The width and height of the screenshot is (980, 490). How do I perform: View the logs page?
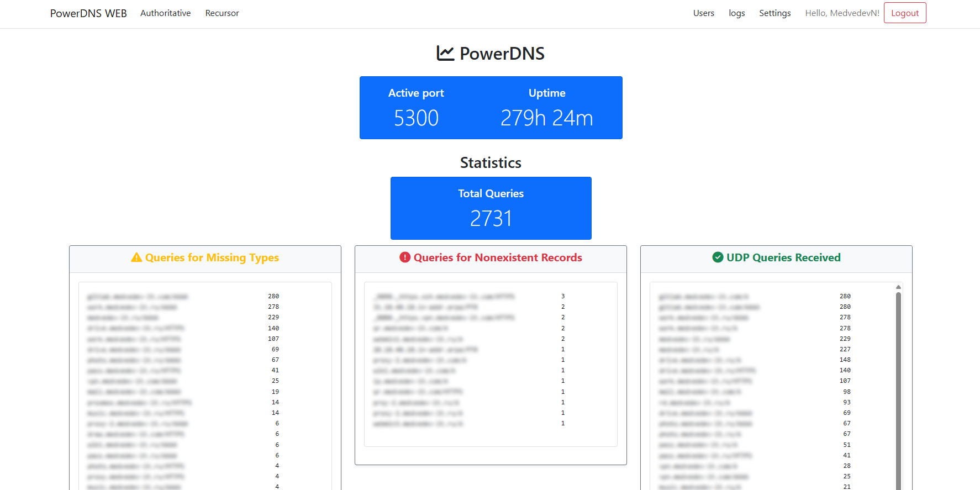737,13
